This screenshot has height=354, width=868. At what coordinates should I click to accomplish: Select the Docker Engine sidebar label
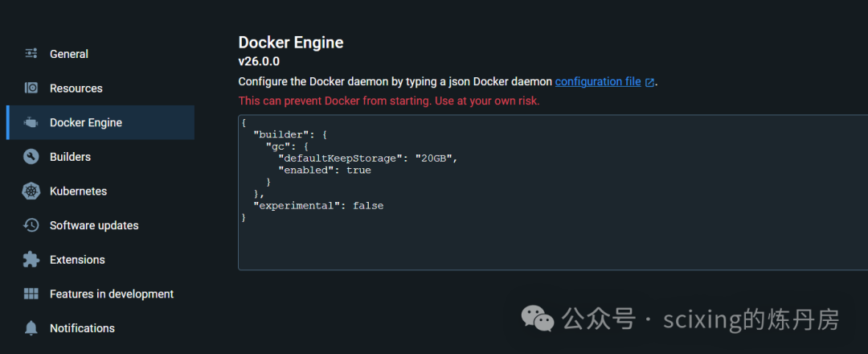point(86,122)
